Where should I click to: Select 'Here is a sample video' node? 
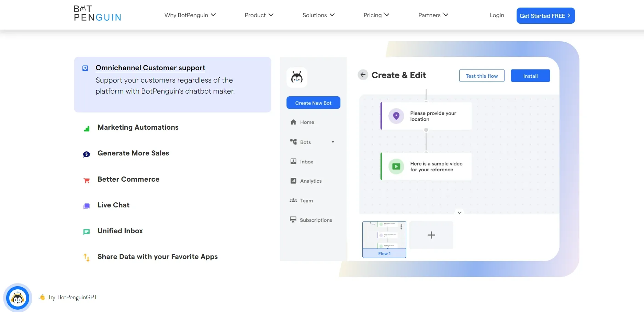(x=426, y=166)
